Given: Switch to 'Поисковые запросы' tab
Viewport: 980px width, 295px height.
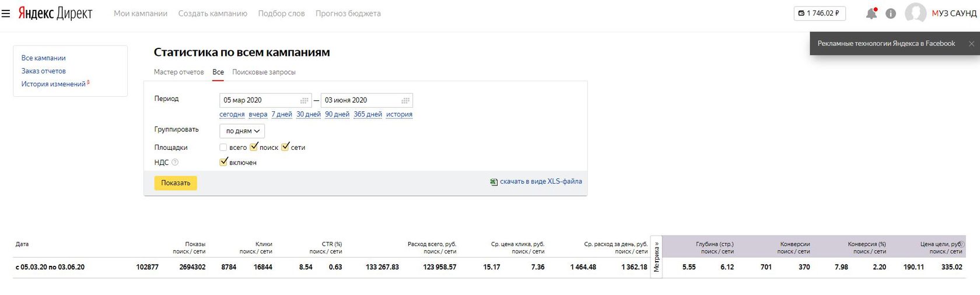Looking at the screenshot, I should [264, 72].
